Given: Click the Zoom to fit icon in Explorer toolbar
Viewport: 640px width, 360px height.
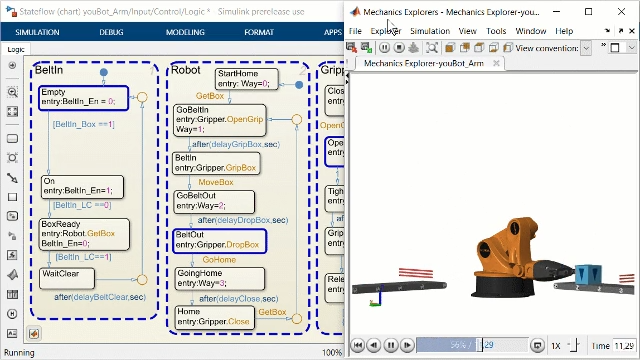Looking at the screenshot, I should tap(432, 48).
